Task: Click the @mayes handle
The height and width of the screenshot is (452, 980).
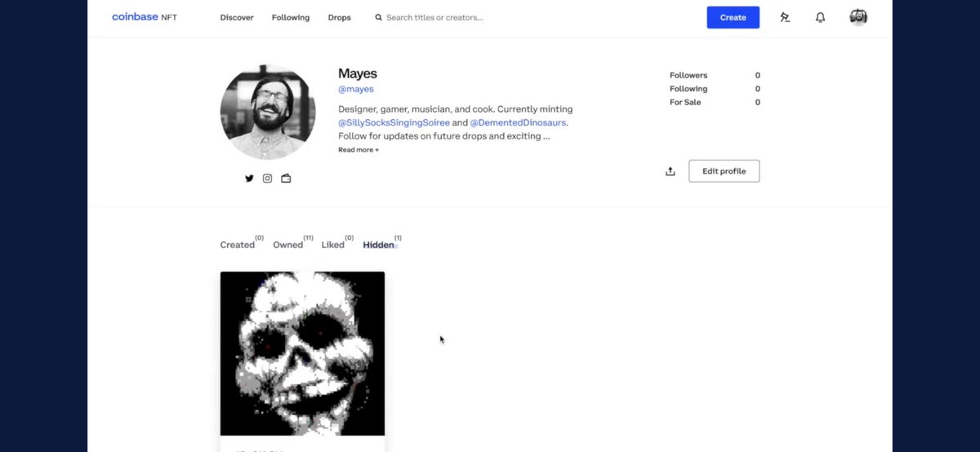Action: click(356, 89)
